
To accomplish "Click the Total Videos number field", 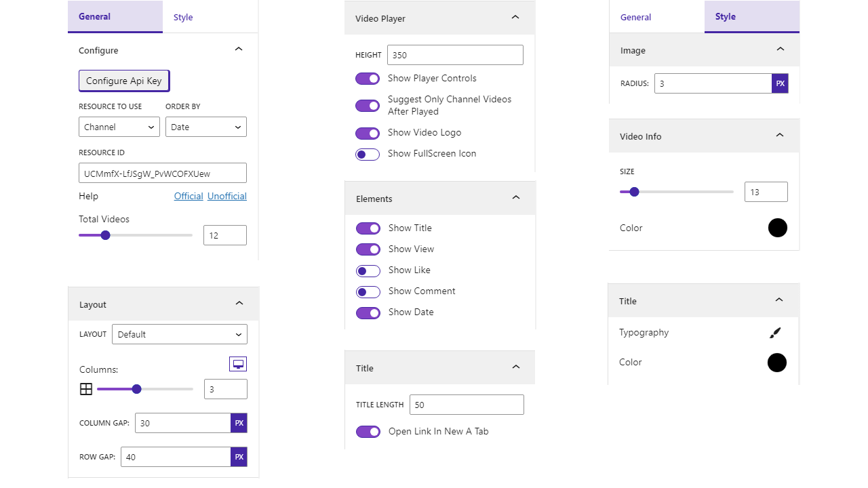I will (225, 235).
